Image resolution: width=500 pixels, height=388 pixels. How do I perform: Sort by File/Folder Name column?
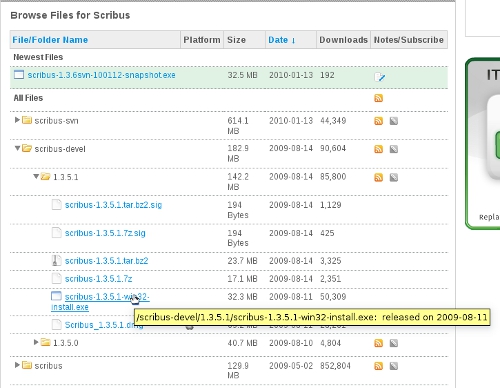click(x=50, y=40)
